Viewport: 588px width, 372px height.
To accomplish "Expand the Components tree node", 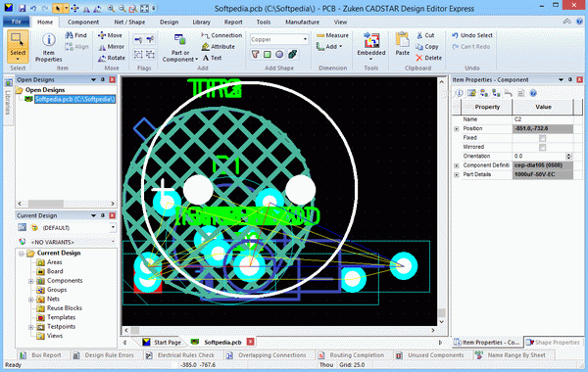I will click(31, 281).
